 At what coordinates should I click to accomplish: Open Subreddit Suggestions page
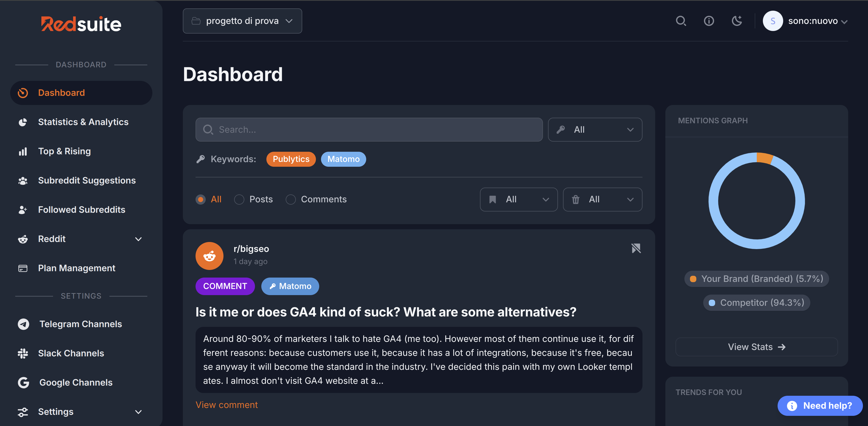coord(87,180)
